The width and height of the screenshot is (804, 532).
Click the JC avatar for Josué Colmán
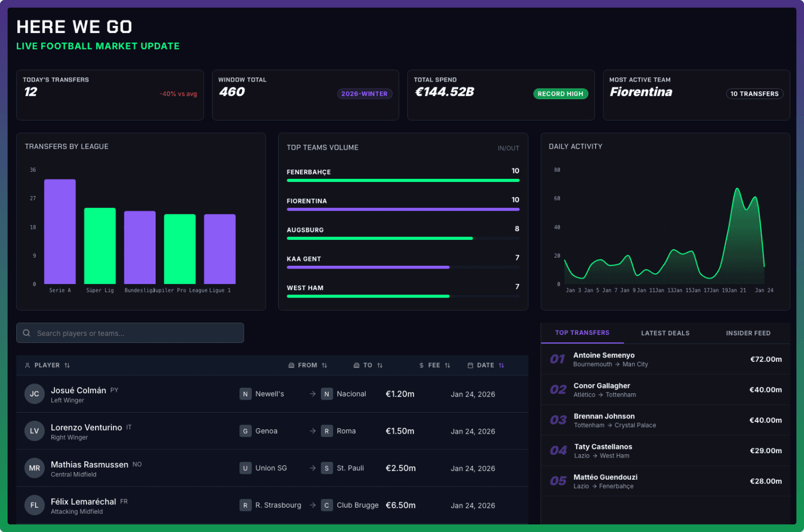click(35, 394)
